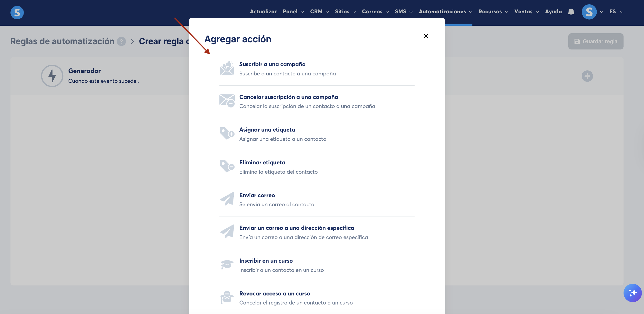This screenshot has width=644, height=314.
Task: Close the Agregar acción dialog
Action: 426,36
